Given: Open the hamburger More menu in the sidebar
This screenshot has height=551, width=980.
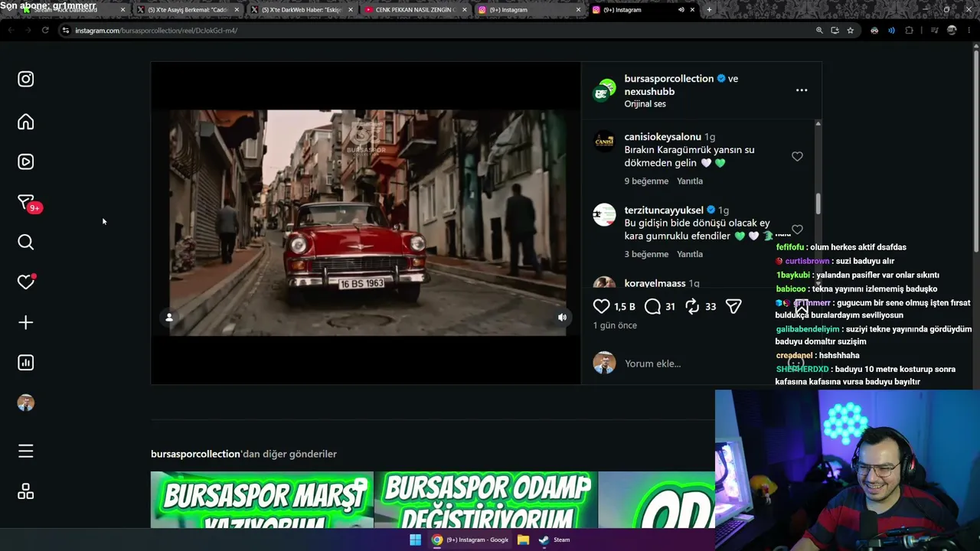Looking at the screenshot, I should [x=26, y=452].
